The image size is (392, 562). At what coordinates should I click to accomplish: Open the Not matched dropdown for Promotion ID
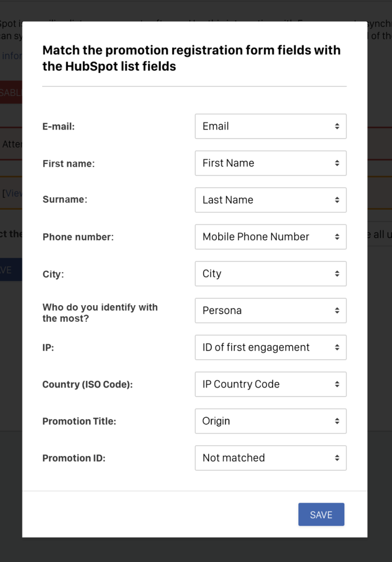click(270, 458)
